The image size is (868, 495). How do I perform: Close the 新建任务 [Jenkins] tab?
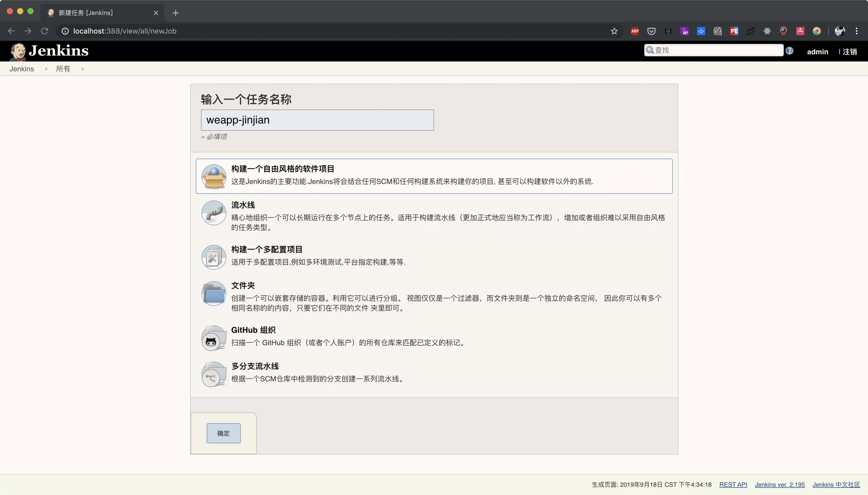156,13
